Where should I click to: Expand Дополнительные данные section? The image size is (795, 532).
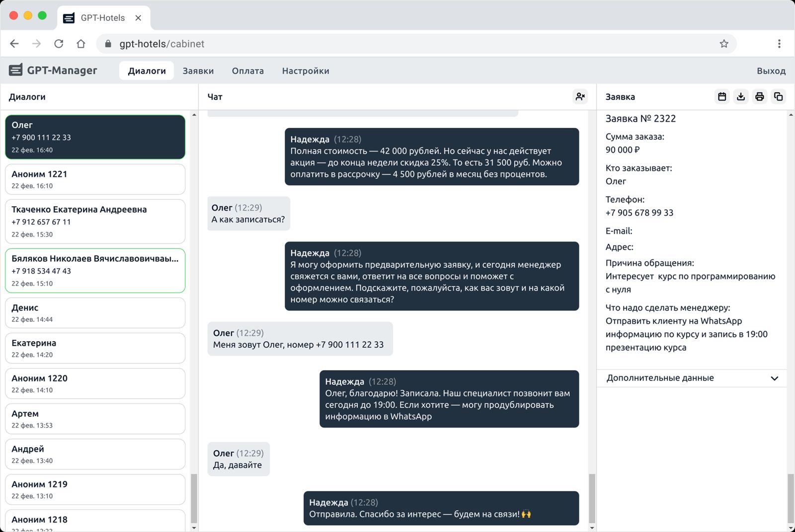coord(691,378)
